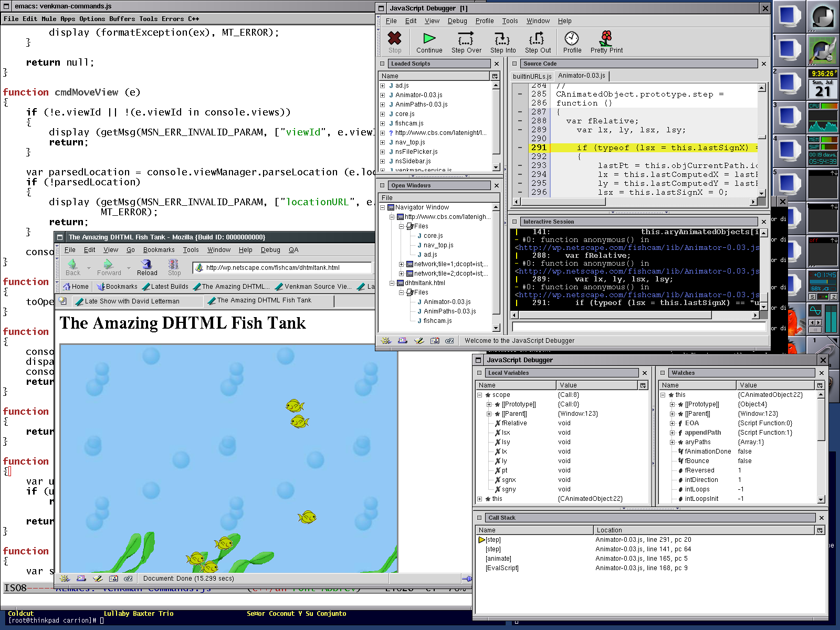Click the Continue green arrow icon

click(429, 38)
